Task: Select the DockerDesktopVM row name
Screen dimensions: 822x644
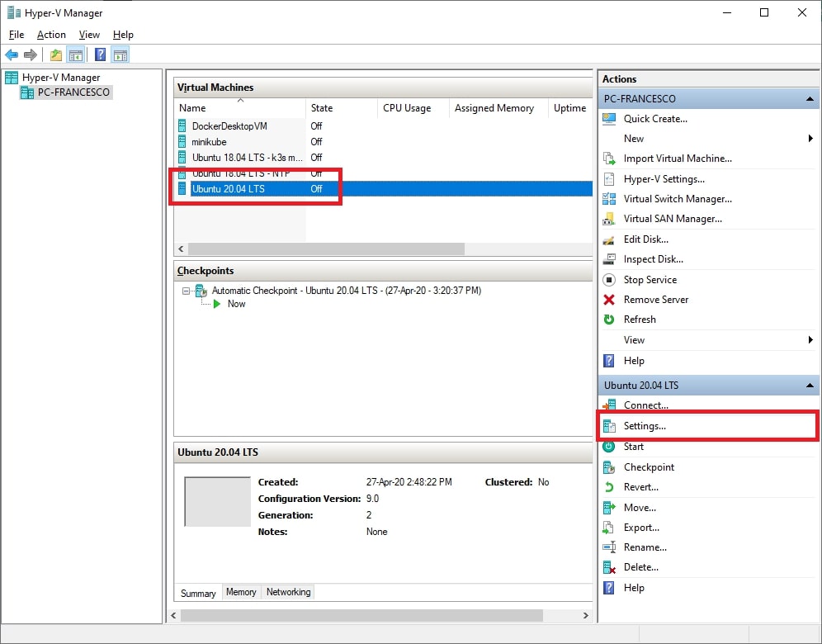Action: click(229, 125)
